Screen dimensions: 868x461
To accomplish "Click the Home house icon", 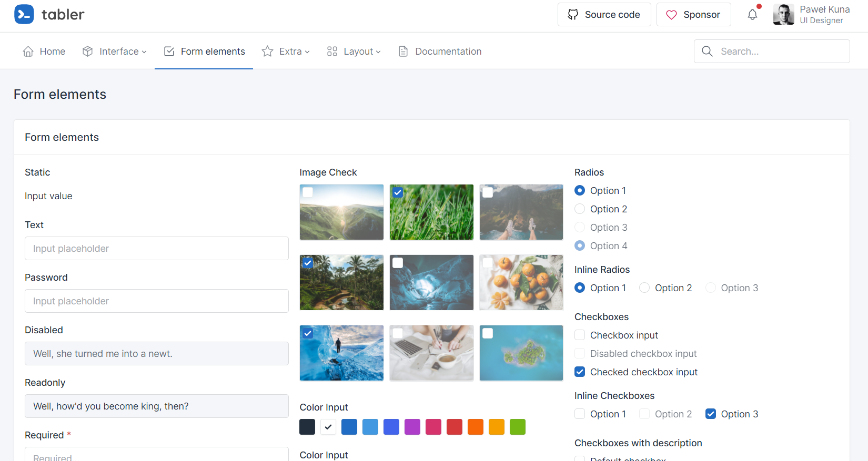I will [28, 52].
